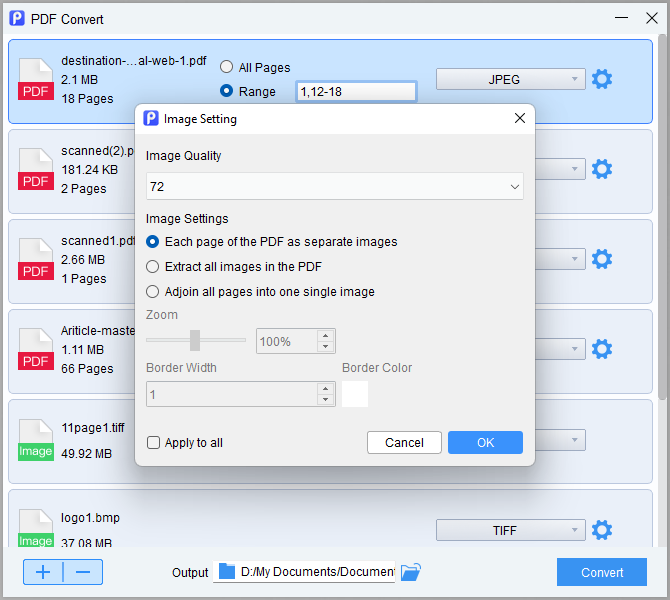Click Image file icon of 11page1.tiff
Screen dimensions: 670x600
click(36, 440)
